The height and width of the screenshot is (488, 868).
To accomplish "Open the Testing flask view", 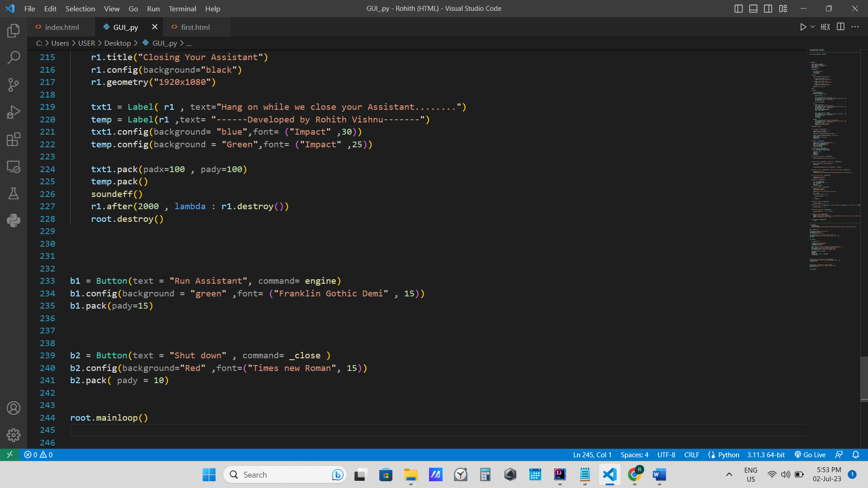I will [x=14, y=193].
